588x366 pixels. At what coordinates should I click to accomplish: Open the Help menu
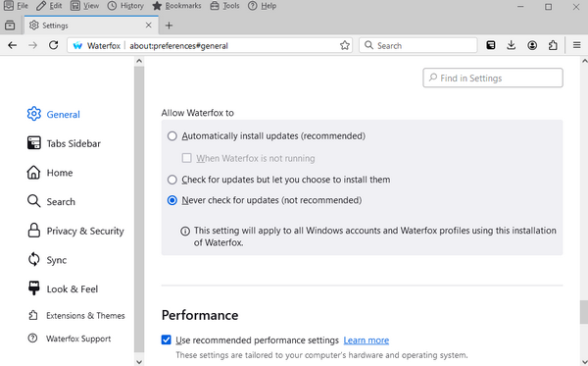[x=262, y=6]
